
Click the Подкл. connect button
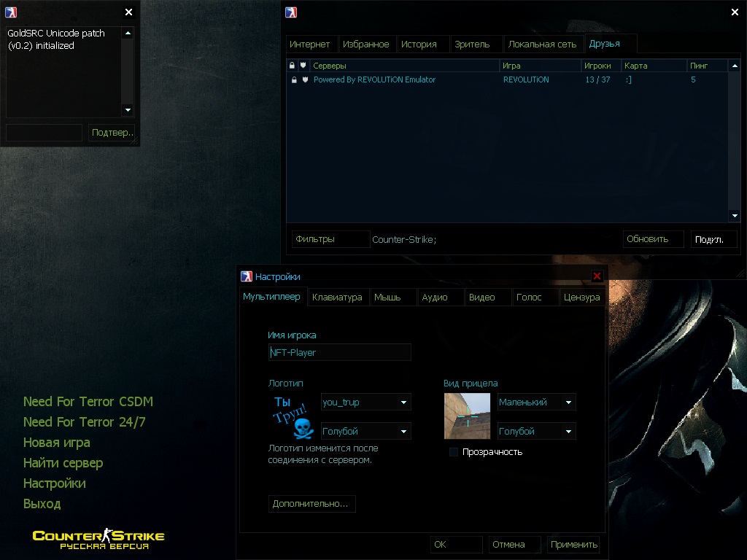click(x=713, y=239)
